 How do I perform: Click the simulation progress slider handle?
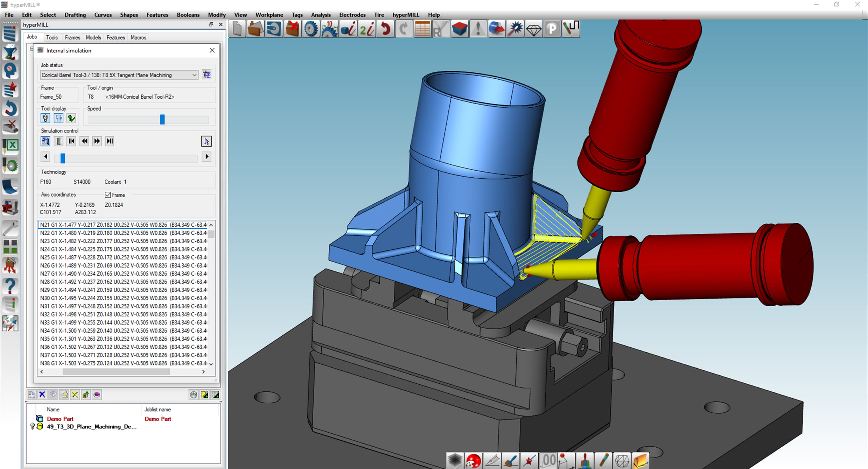pyautogui.click(x=63, y=158)
